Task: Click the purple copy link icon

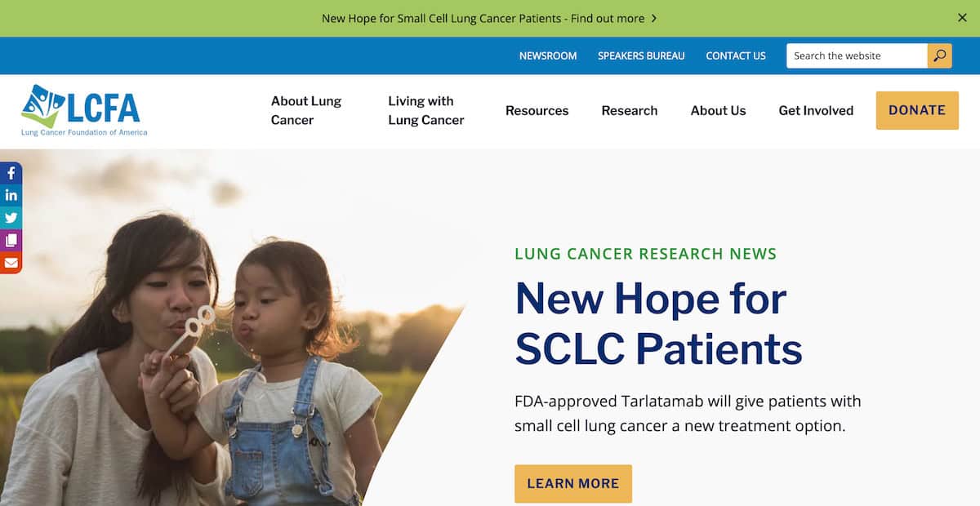Action: tap(11, 240)
